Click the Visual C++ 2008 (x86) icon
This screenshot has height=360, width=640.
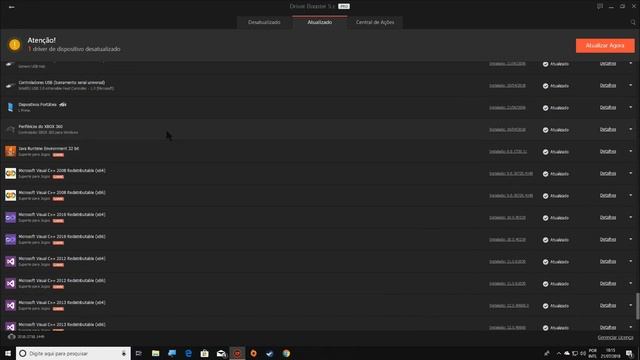tap(10, 196)
